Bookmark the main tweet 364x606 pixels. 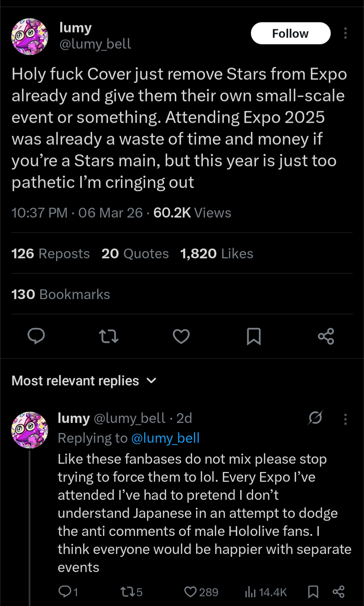[254, 336]
